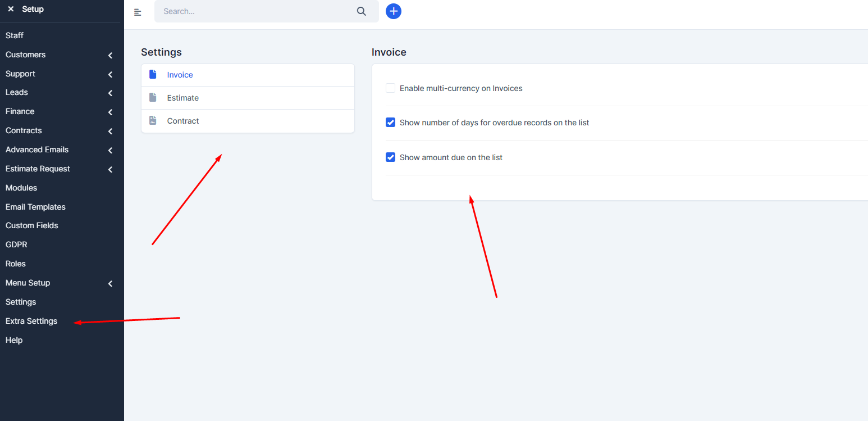This screenshot has width=868, height=421.
Task: Open Extra Settings in the setup menu
Action: point(31,321)
